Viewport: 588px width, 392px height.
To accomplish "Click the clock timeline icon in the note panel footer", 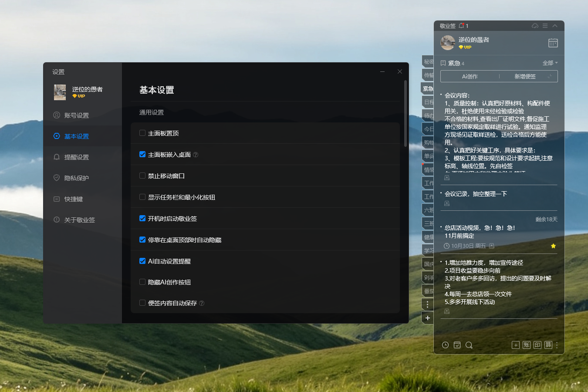I will point(445,345).
